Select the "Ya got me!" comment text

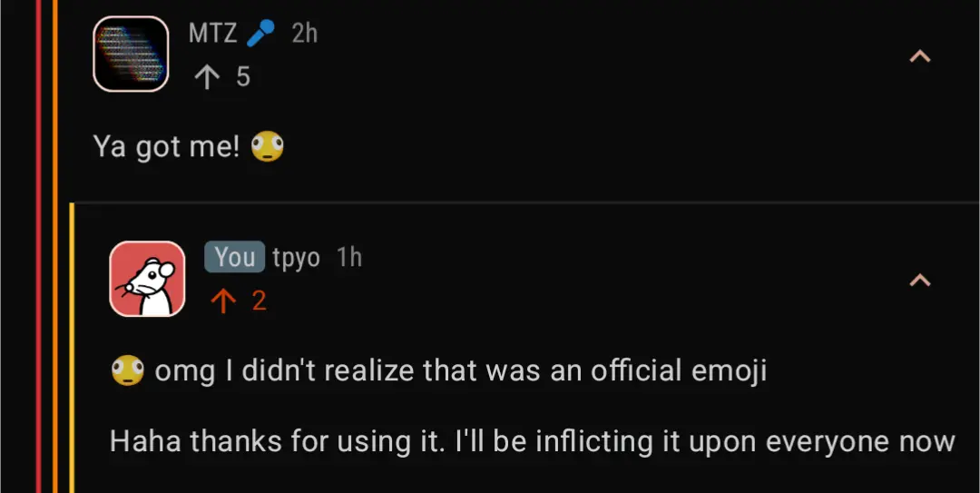pyautogui.click(x=167, y=146)
